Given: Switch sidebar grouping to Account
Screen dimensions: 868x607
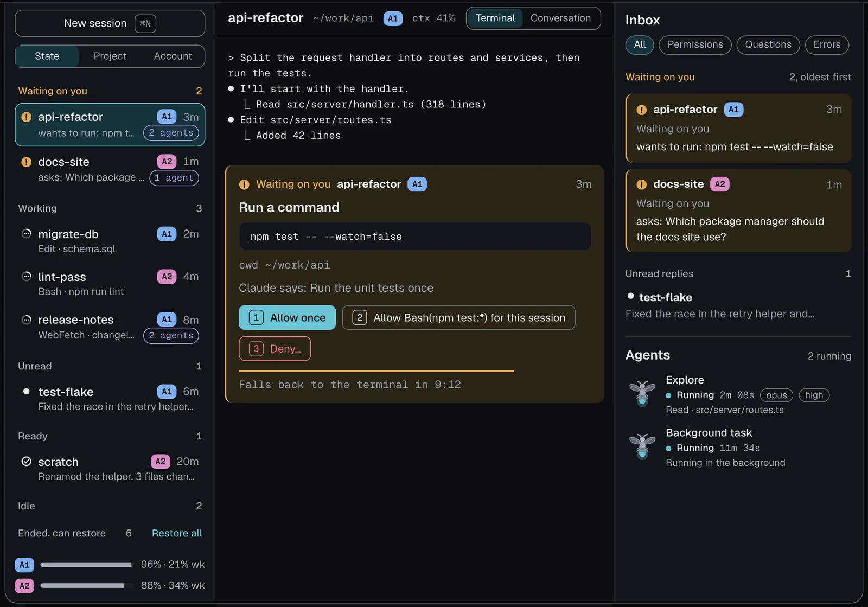Looking at the screenshot, I should click(173, 56).
